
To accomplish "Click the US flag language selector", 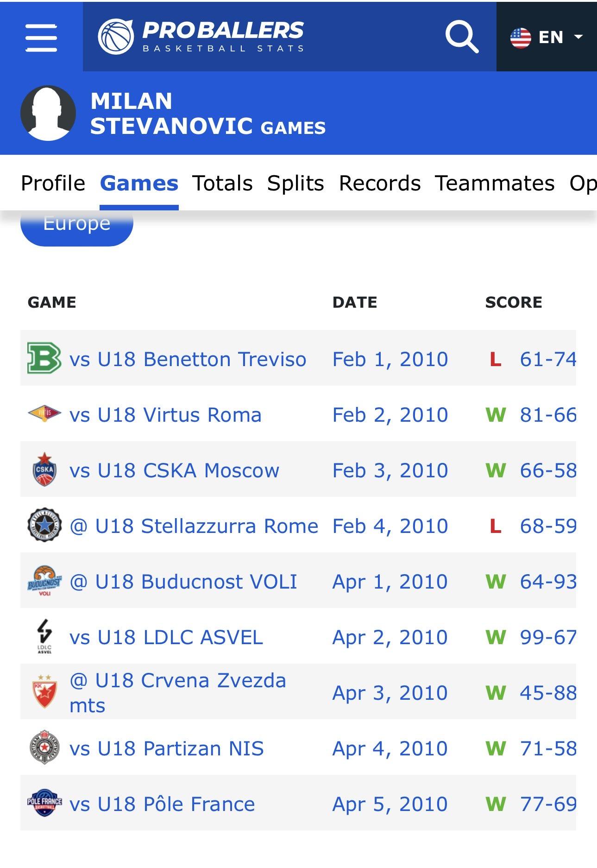I will coord(521,38).
